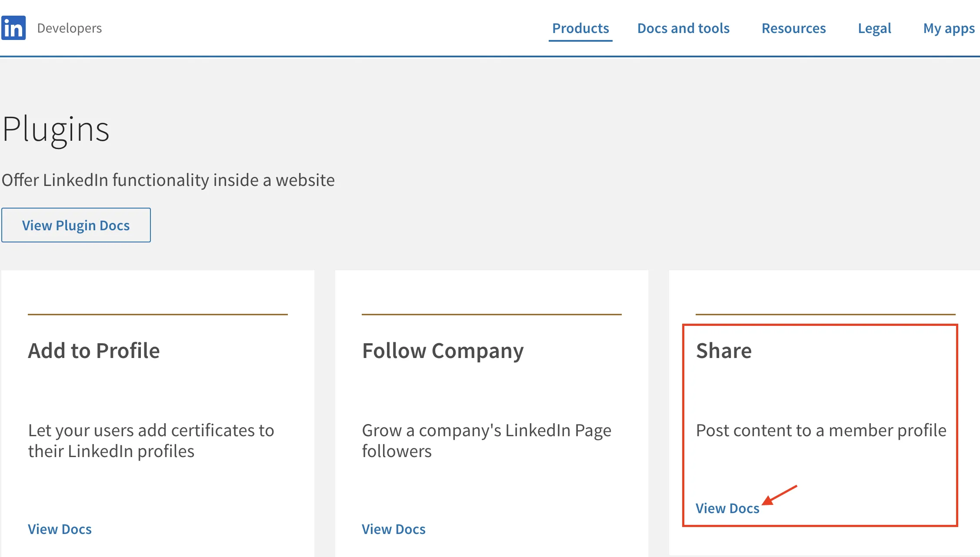Image resolution: width=980 pixels, height=557 pixels.
Task: Click the Add to Profile heading
Action: 93,351
